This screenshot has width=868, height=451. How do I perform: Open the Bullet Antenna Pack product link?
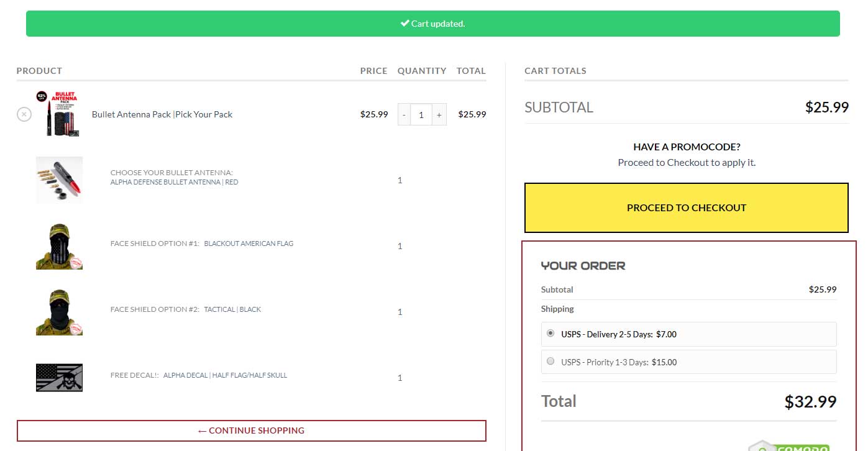(162, 114)
